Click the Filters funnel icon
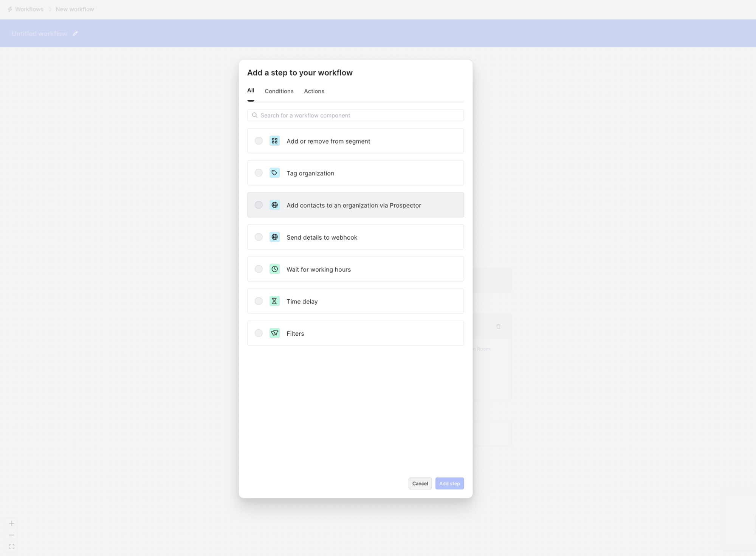The width and height of the screenshot is (756, 556). (x=274, y=333)
